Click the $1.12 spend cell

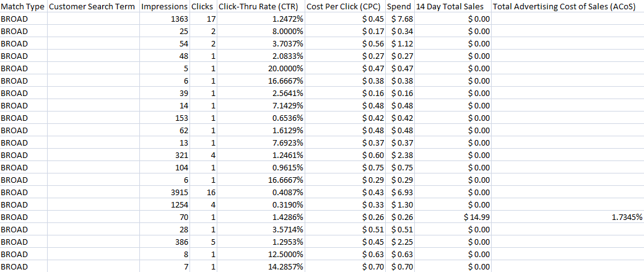point(399,43)
